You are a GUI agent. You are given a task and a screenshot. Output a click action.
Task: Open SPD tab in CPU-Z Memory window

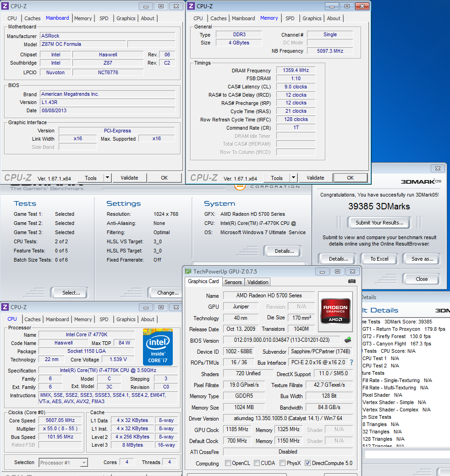290,18
